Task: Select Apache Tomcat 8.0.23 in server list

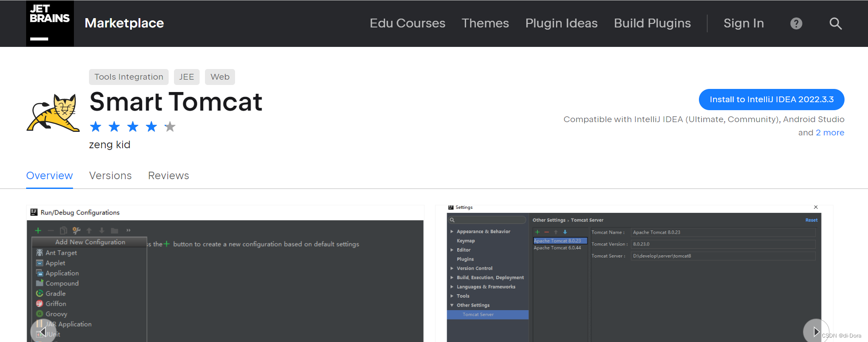Action: (x=560, y=241)
